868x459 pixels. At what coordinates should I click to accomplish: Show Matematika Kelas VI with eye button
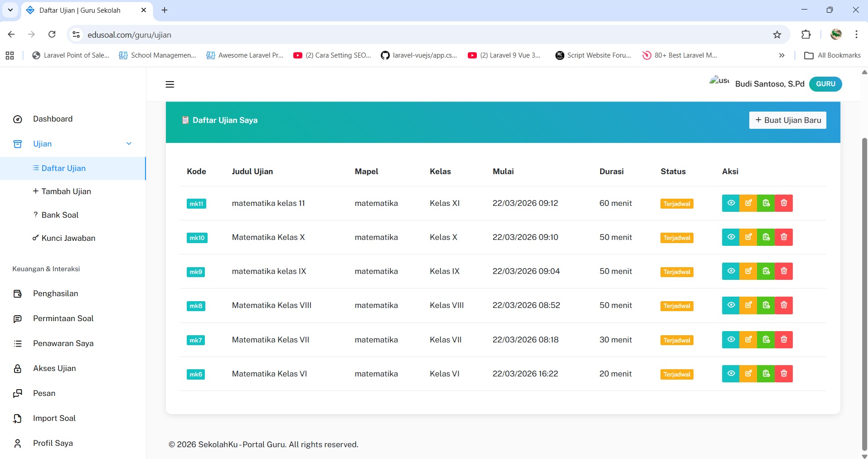[x=731, y=373]
